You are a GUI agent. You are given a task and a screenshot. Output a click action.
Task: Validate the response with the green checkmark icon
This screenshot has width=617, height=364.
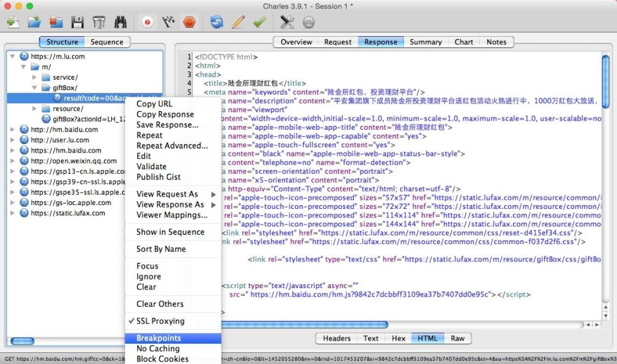[x=259, y=22]
